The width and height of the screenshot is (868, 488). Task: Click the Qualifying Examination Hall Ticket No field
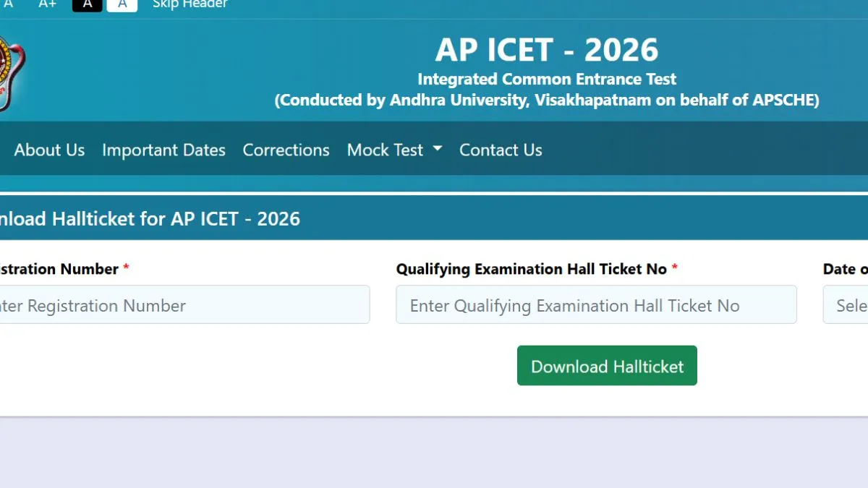596,305
